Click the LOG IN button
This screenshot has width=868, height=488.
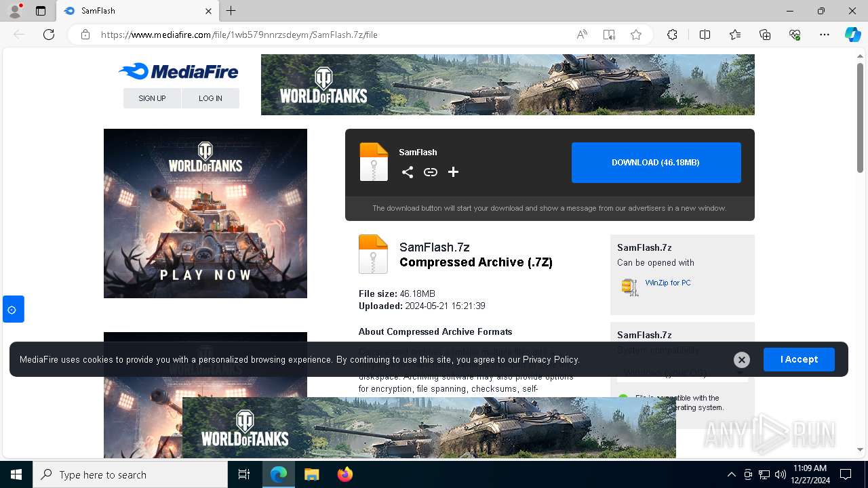[x=210, y=98]
